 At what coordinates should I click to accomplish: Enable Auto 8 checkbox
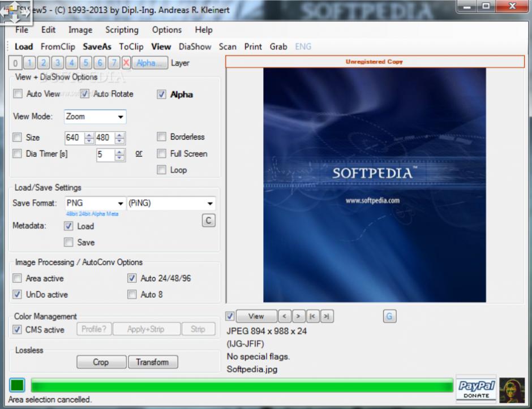[x=132, y=294]
